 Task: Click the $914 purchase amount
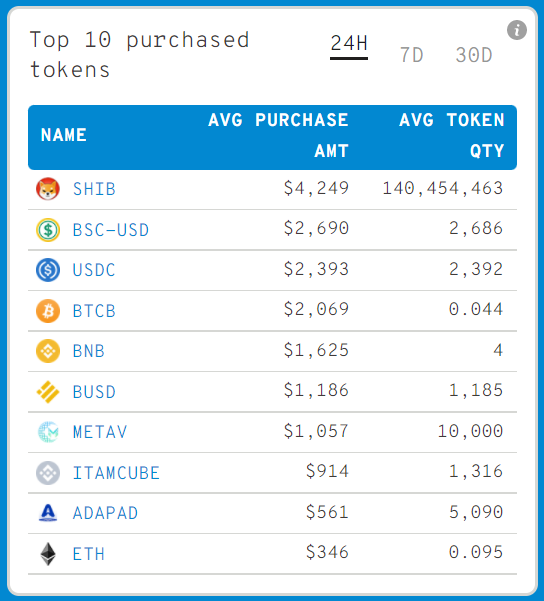pyautogui.click(x=327, y=471)
